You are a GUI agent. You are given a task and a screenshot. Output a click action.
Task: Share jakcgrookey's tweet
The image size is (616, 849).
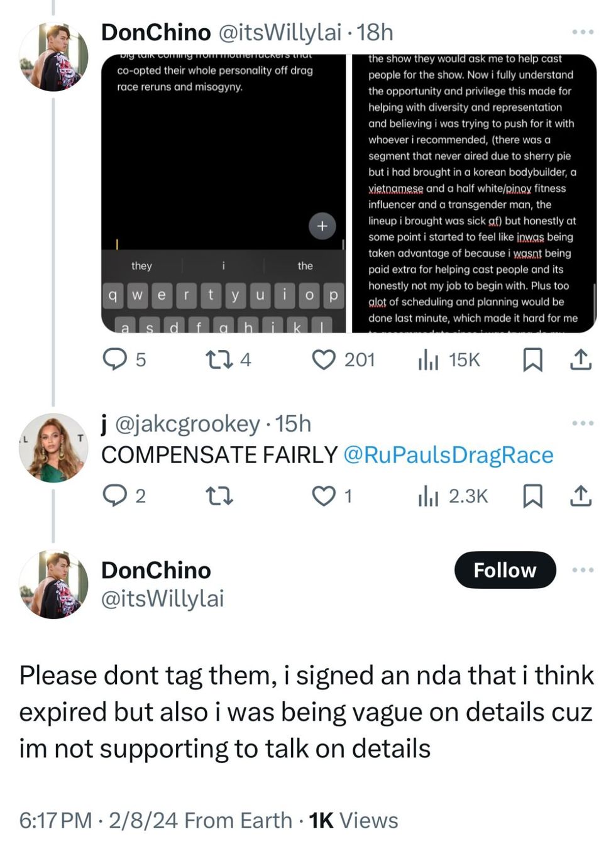tap(580, 496)
